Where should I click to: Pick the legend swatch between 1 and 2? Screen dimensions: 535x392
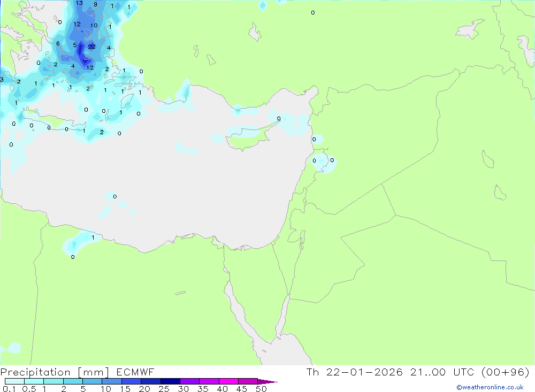(x=53, y=381)
